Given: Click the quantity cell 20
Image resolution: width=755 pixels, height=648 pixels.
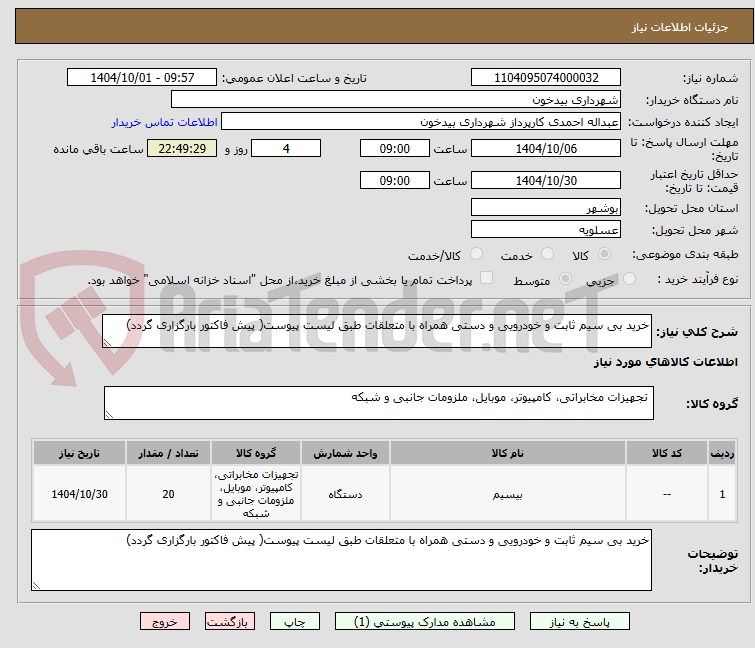Looking at the screenshot, I should (168, 494).
